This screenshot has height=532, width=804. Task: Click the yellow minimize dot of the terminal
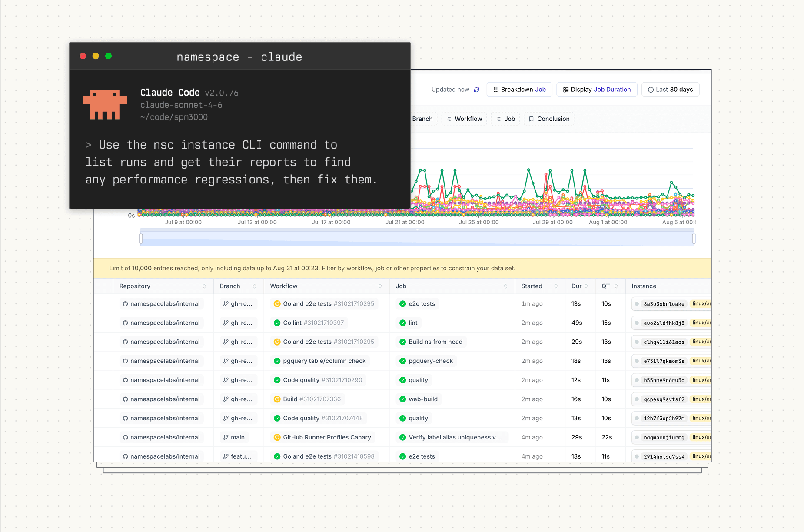click(96, 56)
